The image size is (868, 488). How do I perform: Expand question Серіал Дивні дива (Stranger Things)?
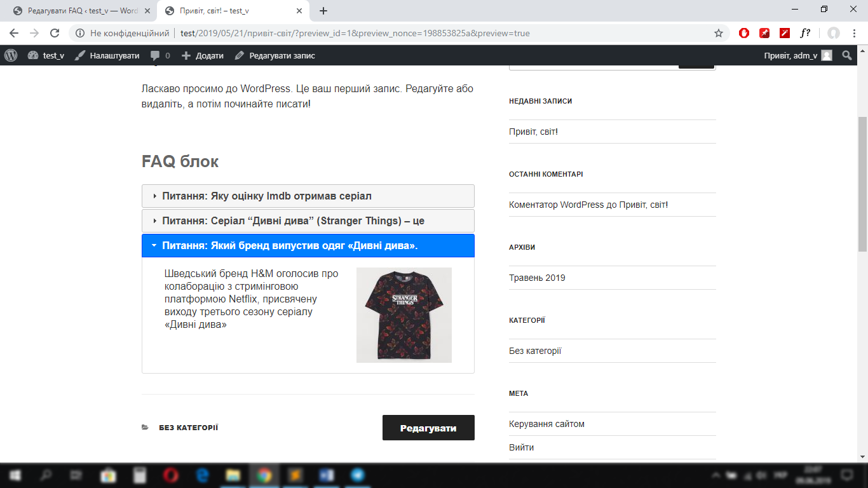(x=308, y=220)
